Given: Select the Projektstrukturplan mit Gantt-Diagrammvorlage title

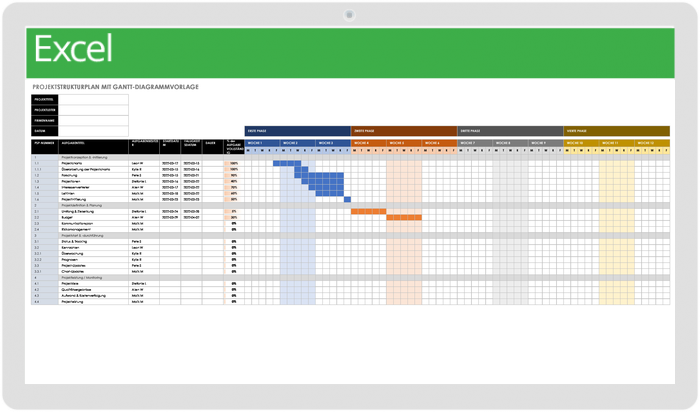Looking at the screenshot, I should tap(116, 87).
